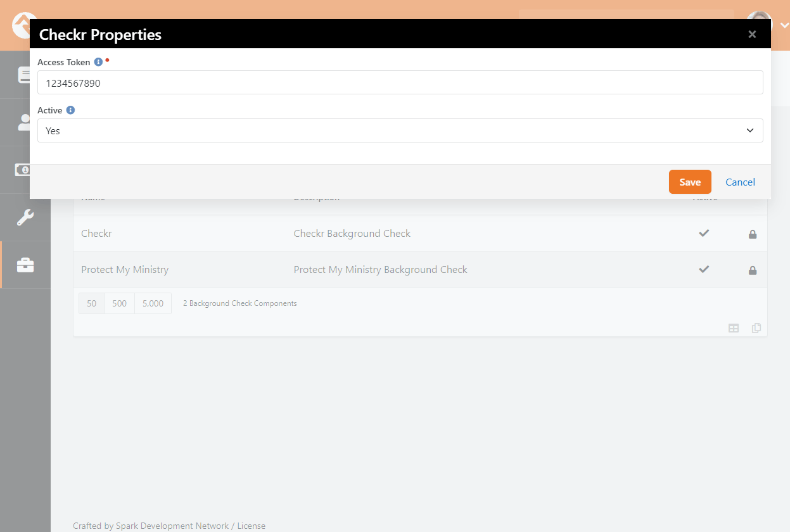Open the Access Token info tooltip icon
This screenshot has height=532, width=790.
[x=98, y=62]
